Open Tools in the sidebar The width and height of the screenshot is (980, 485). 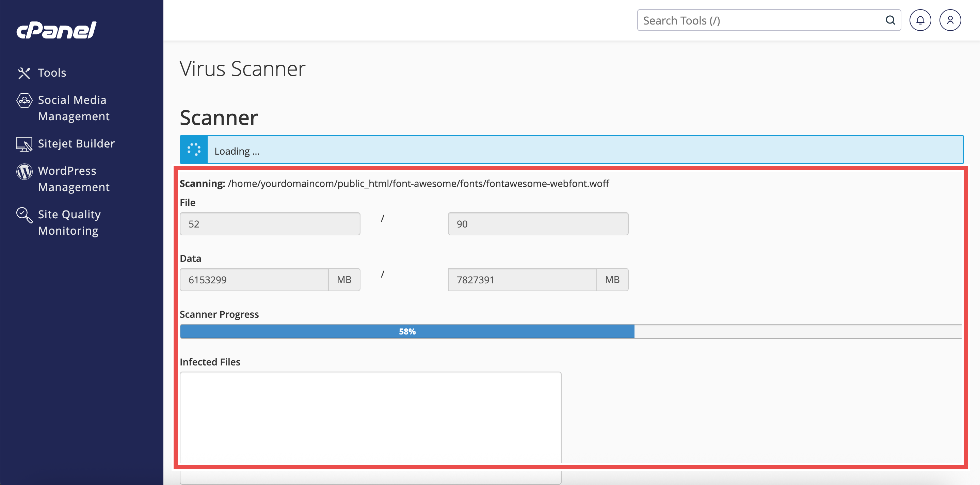pyautogui.click(x=52, y=73)
